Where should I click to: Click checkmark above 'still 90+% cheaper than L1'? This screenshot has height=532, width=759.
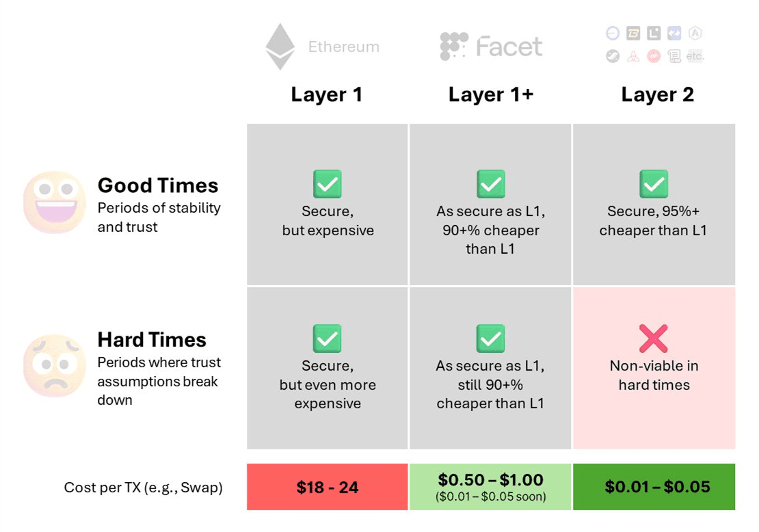point(490,338)
